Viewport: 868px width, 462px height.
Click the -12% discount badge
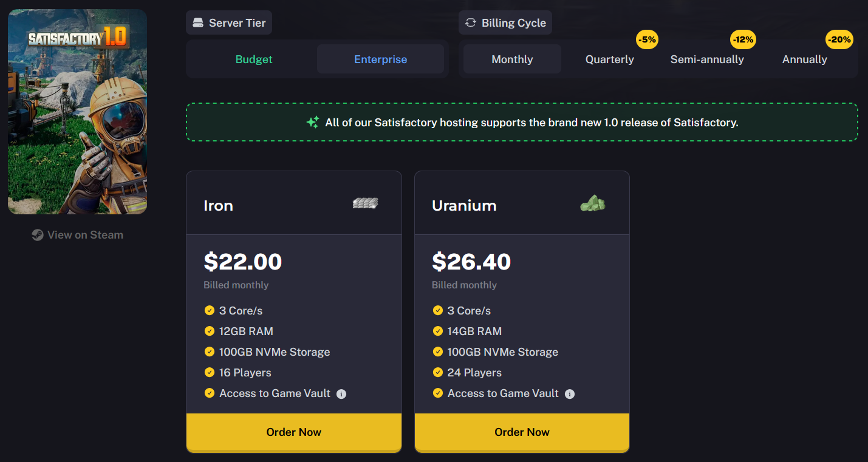(743, 40)
